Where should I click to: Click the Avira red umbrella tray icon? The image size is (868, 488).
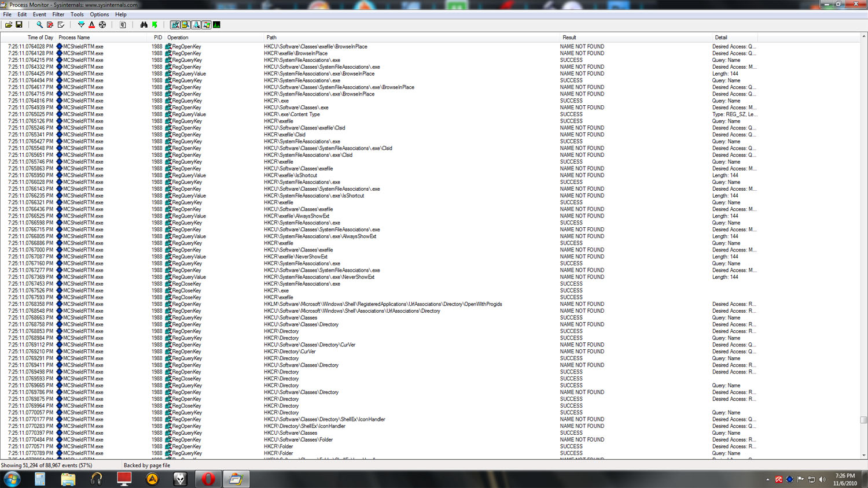click(x=779, y=479)
